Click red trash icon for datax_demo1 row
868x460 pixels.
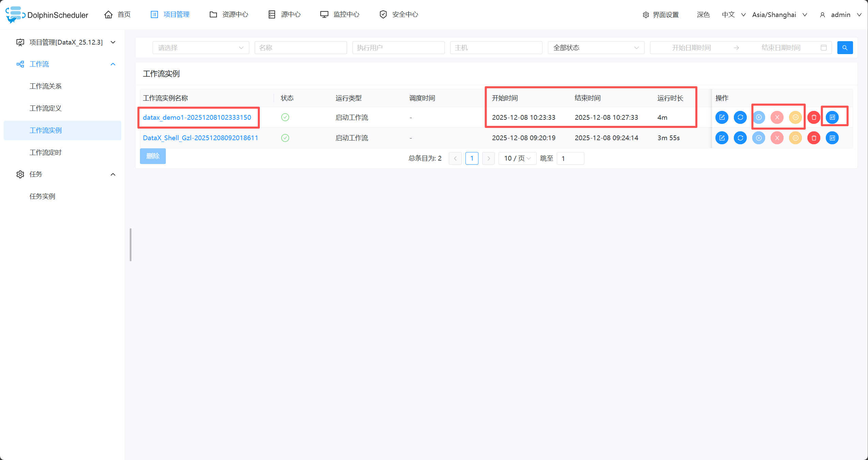(x=814, y=117)
